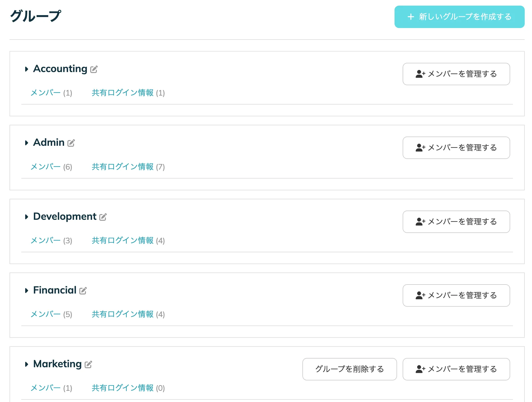
Task: Click the edit icon next to Financial
Action: coord(83,291)
